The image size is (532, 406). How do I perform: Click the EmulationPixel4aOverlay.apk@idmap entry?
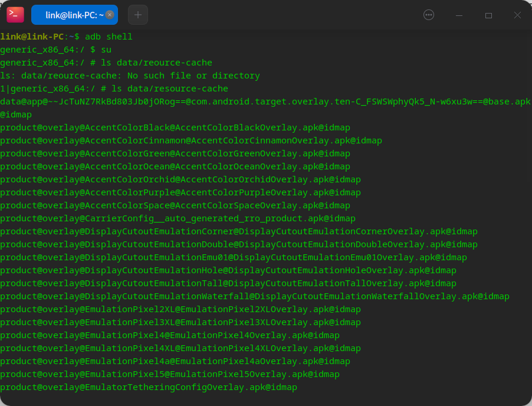pos(175,361)
